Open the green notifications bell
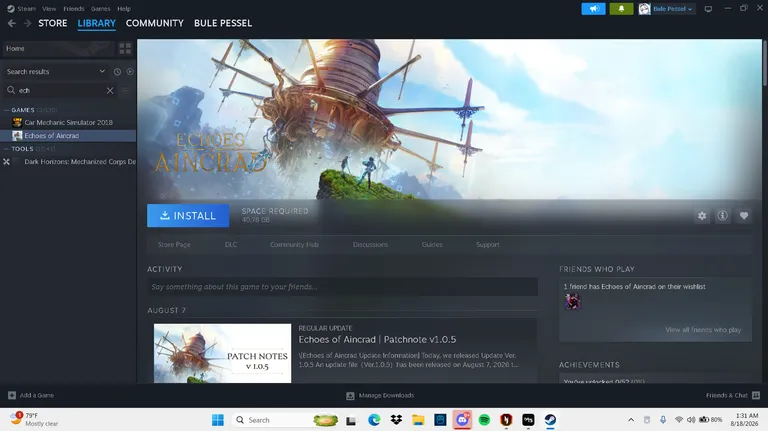This screenshot has height=431, width=768. (621, 9)
